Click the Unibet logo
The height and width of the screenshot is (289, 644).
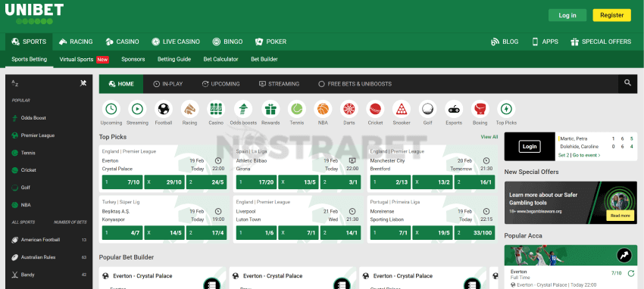point(35,14)
